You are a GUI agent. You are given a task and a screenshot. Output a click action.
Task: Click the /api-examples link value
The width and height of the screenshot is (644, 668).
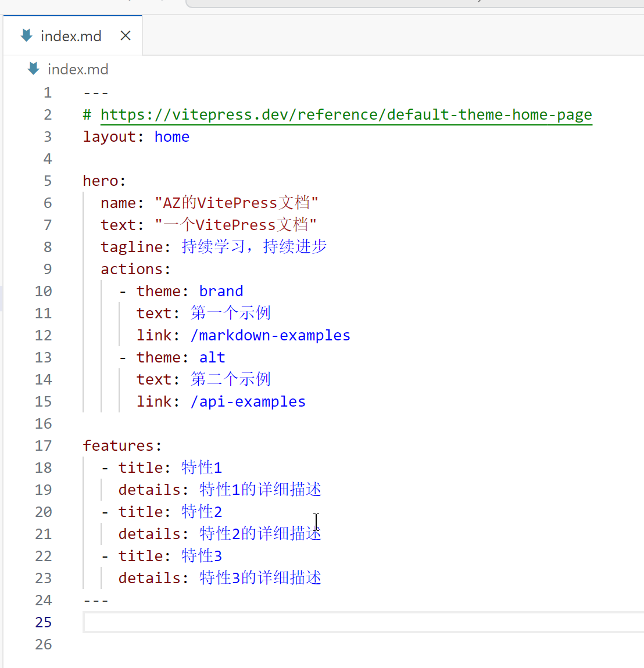coord(248,402)
